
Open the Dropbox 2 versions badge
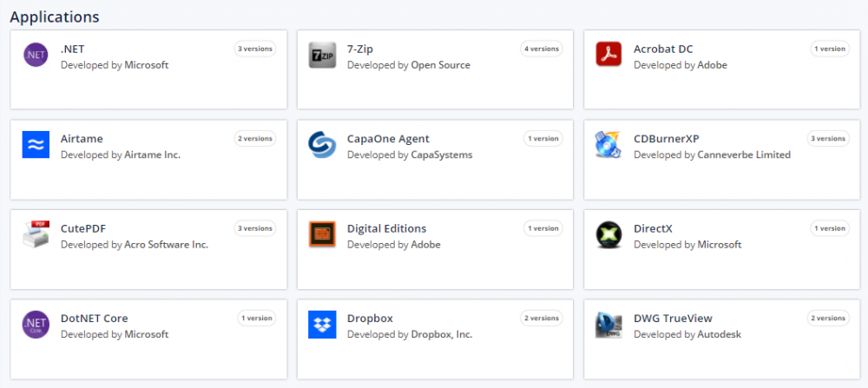click(x=542, y=319)
